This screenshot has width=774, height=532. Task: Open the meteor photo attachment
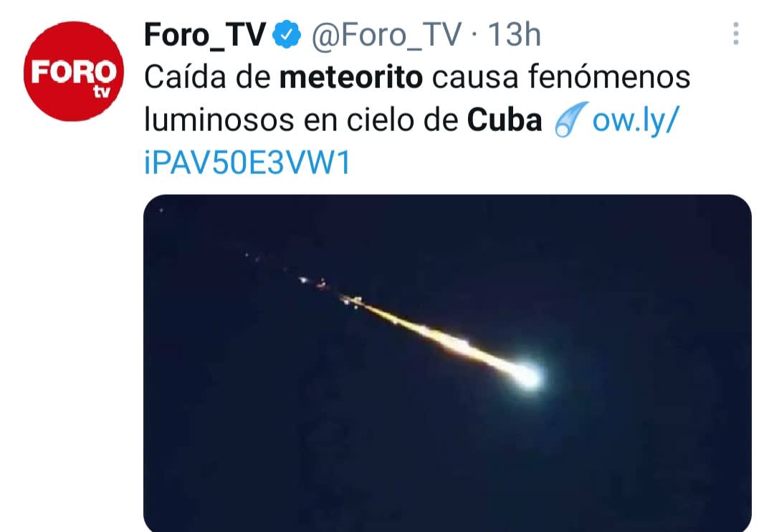447,363
